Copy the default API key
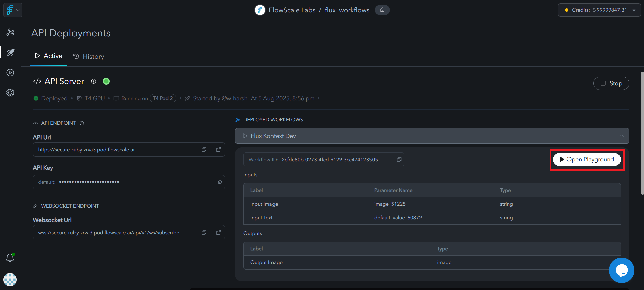 click(206, 182)
